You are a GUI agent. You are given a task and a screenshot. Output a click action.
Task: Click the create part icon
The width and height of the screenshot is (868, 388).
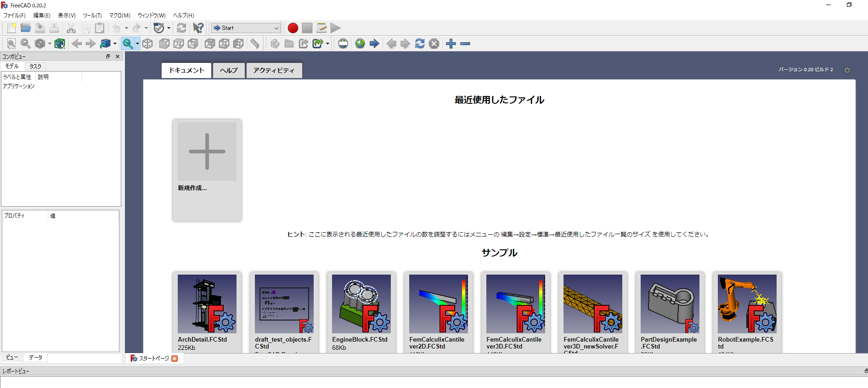275,44
